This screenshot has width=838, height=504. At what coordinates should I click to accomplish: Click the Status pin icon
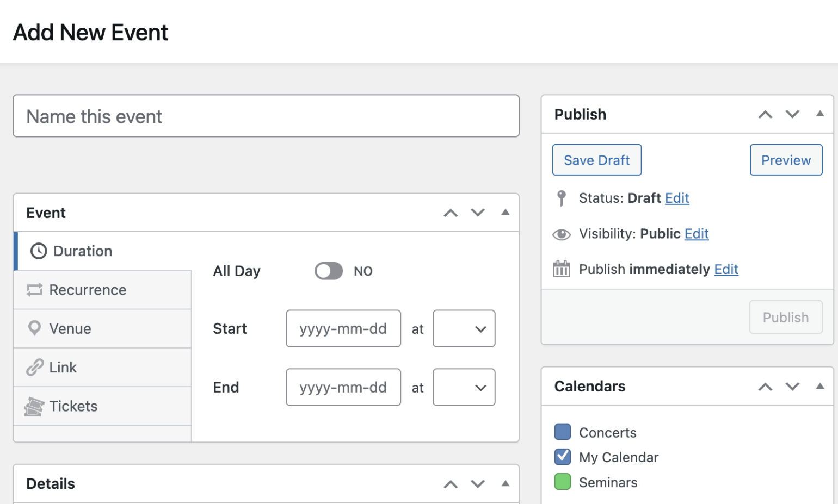(562, 198)
